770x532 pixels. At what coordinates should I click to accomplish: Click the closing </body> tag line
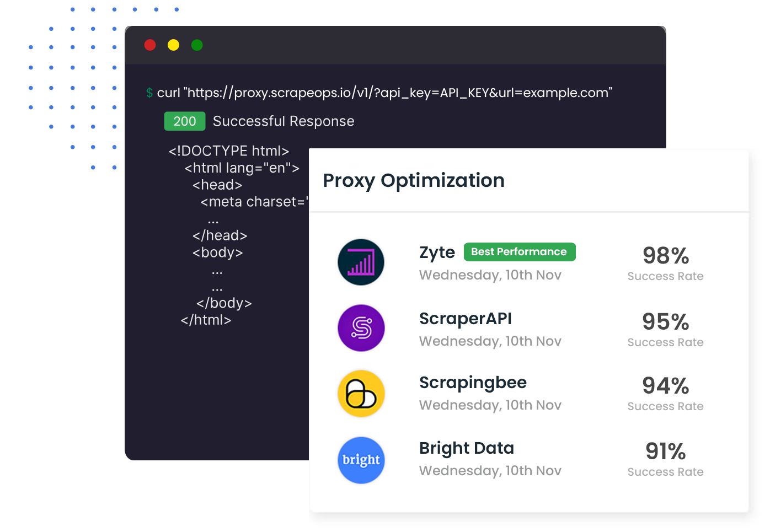point(224,303)
